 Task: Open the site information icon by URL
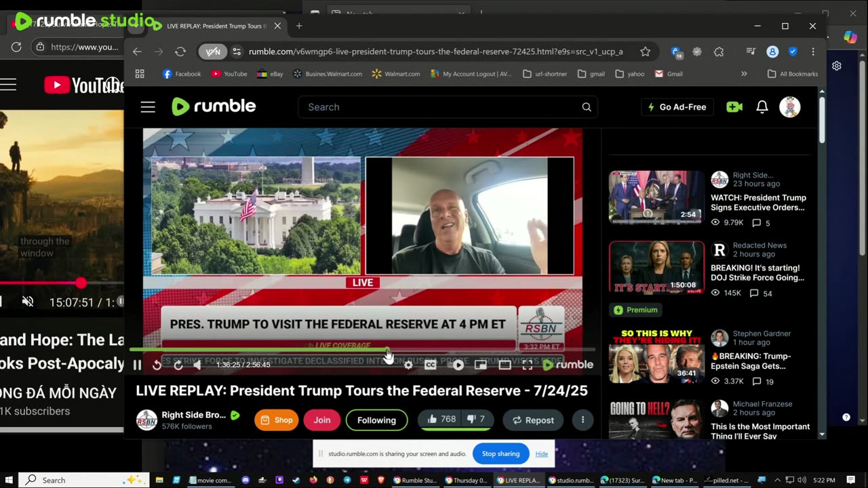pyautogui.click(x=237, y=52)
